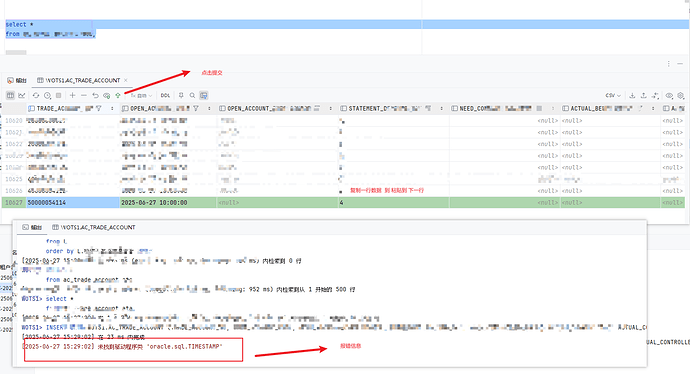Close upper WOTS1.AC_TRADE_ACCOUNT tab
Screen dimensions: 690x374
(x=126, y=81)
